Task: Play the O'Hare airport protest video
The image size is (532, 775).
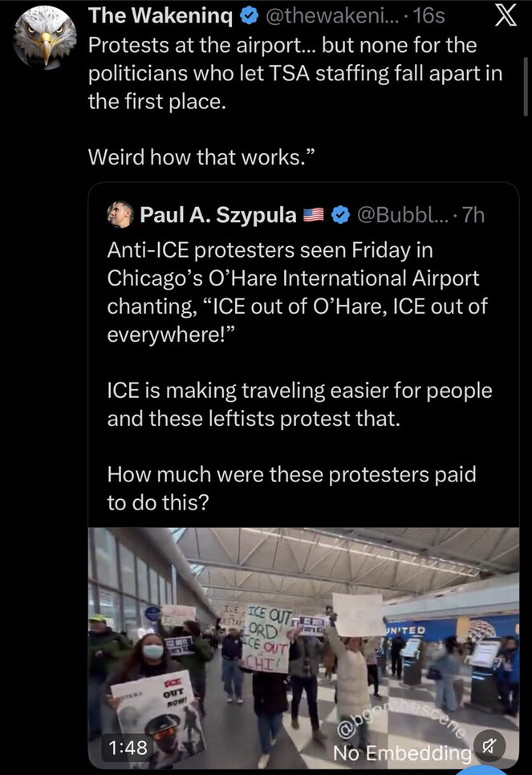Action: tap(303, 642)
